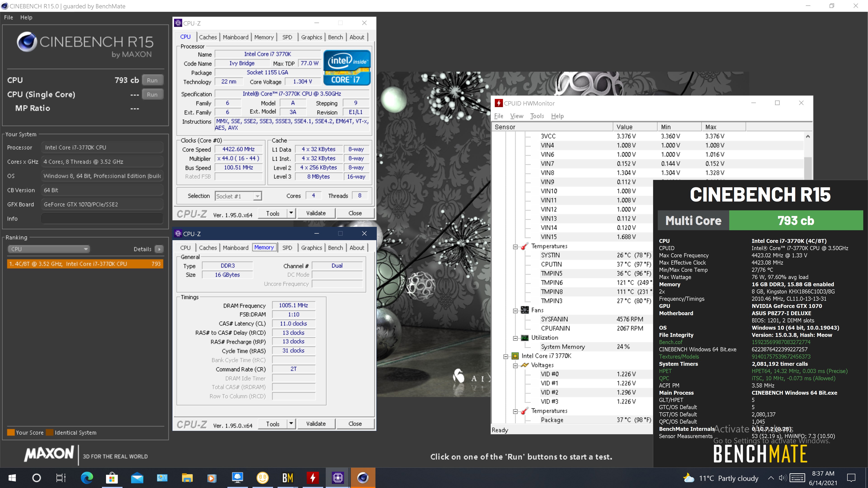This screenshot has height=488, width=868.
Task: Click the HWMonitor Max column header
Action: click(x=724, y=127)
